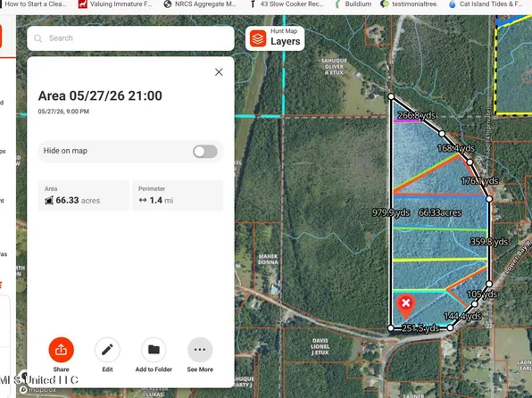Toggle the Hide on map switch
The width and height of the screenshot is (532, 398).
[x=205, y=152]
